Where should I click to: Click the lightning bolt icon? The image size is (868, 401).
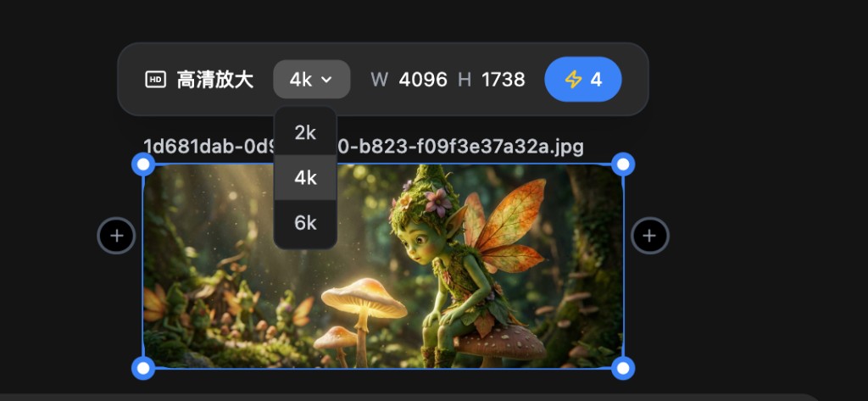click(574, 80)
